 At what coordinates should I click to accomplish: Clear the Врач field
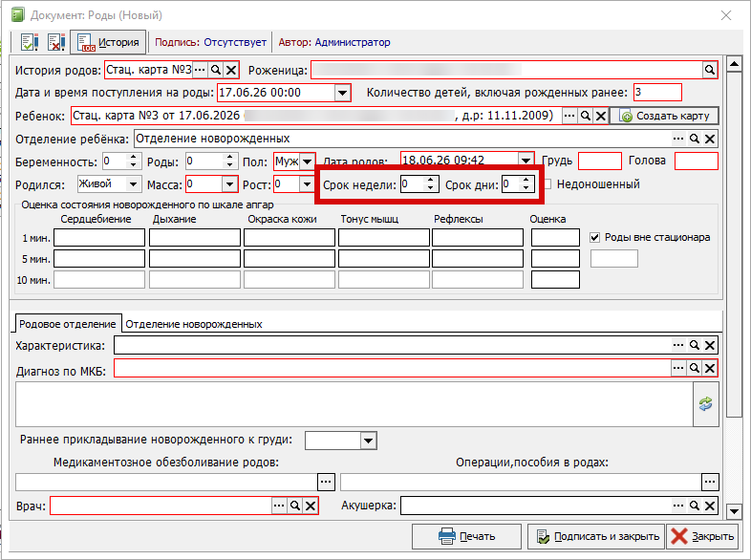[311, 506]
